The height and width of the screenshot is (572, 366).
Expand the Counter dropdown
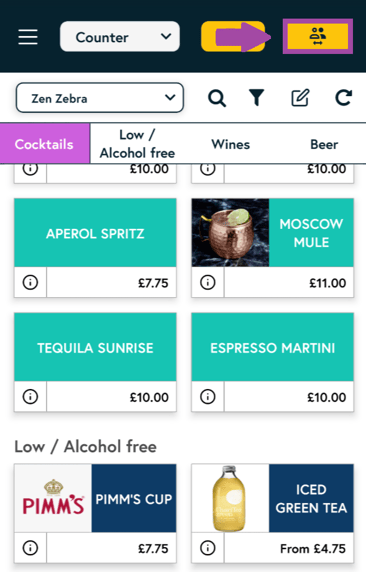click(x=120, y=36)
